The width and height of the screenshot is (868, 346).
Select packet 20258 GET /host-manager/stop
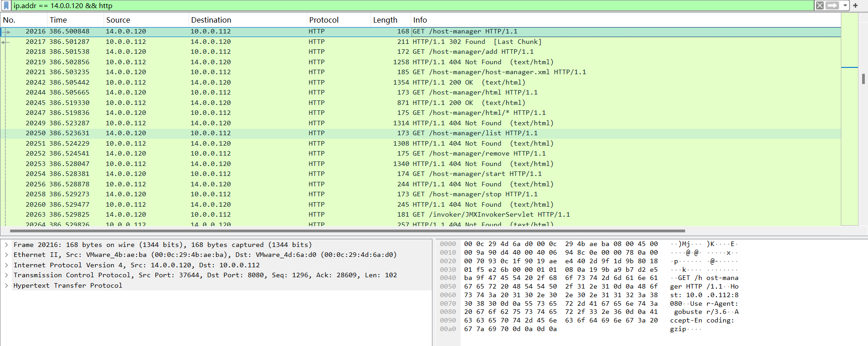coord(421,194)
